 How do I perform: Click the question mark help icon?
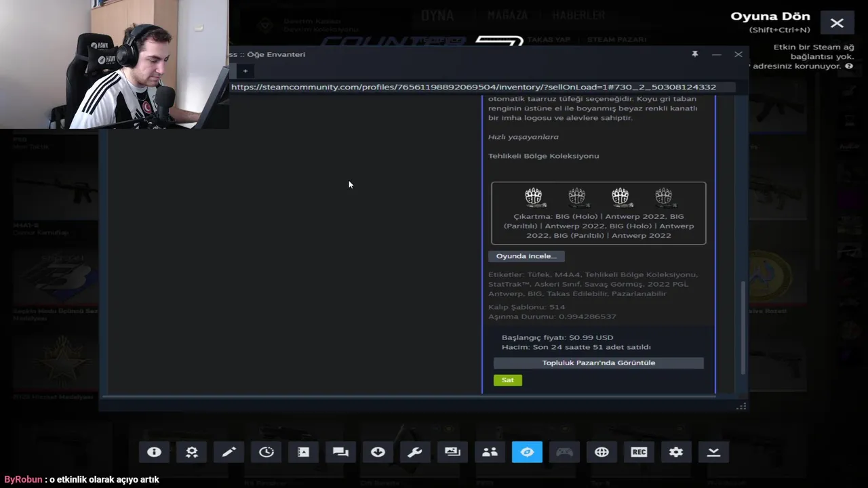click(x=849, y=66)
